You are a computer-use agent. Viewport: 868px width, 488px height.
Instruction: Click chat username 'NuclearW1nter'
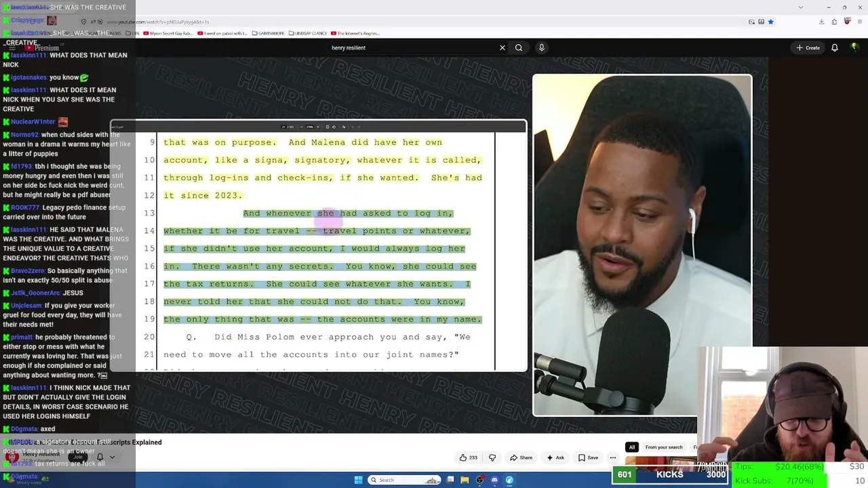point(33,121)
